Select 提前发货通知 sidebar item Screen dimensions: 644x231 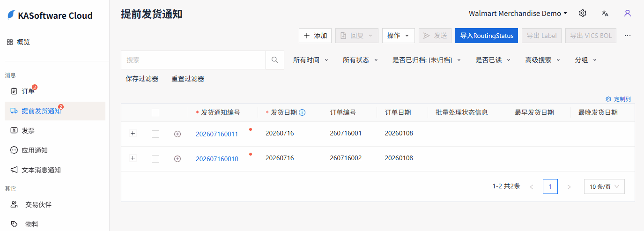[x=55, y=111]
